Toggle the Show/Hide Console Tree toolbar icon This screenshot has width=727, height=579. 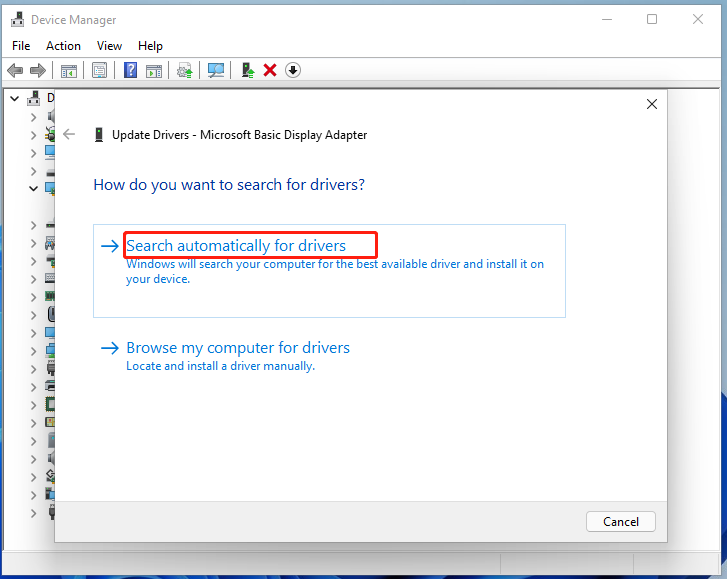(69, 71)
